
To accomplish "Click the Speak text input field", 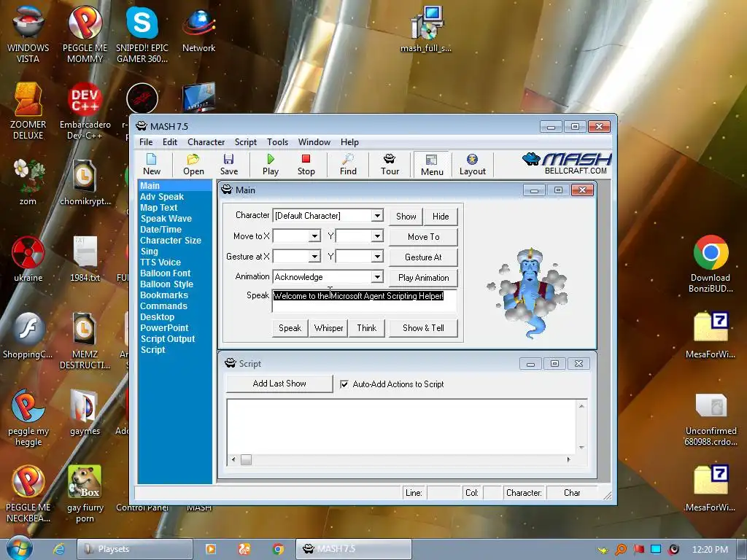I will [x=365, y=301].
